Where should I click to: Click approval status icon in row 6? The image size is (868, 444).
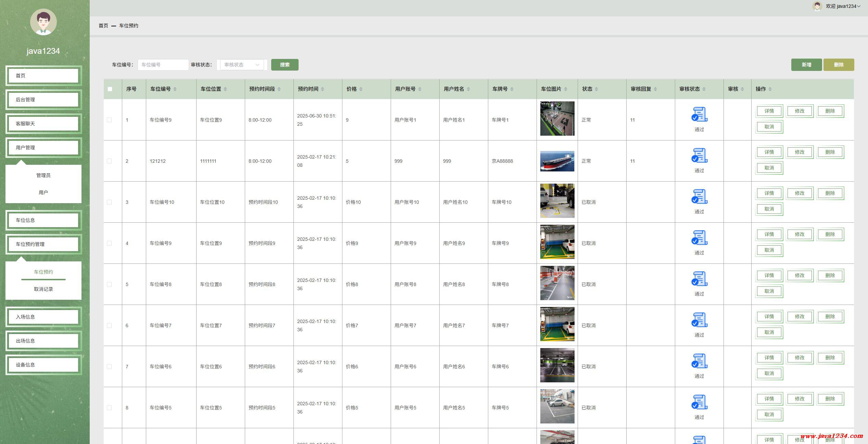(x=699, y=320)
